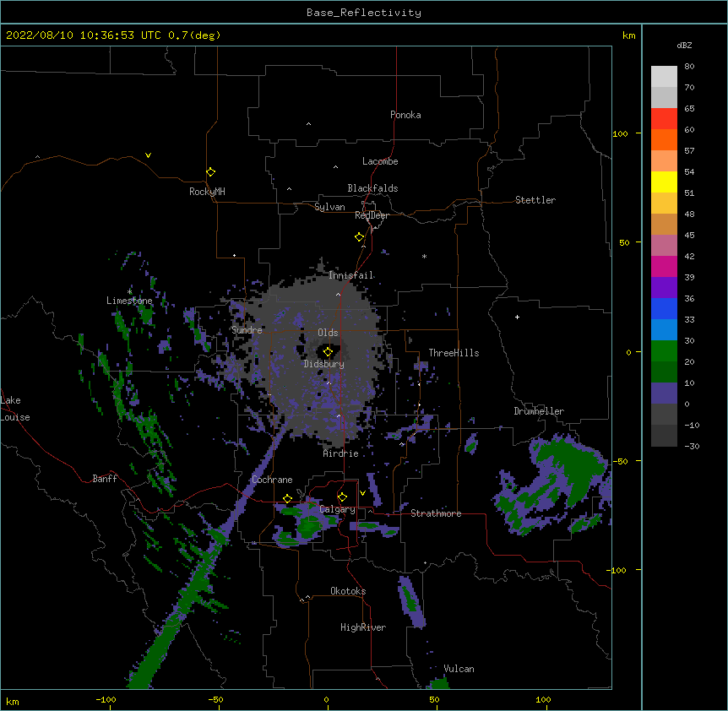Viewport: 728px width, 711px height.
Task: Click the Blackfalds city label
Action: pyautogui.click(x=372, y=188)
